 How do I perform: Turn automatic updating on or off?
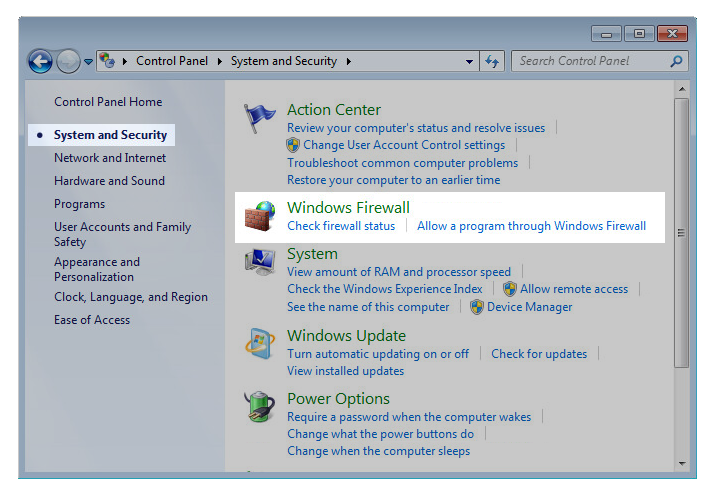coord(378,354)
